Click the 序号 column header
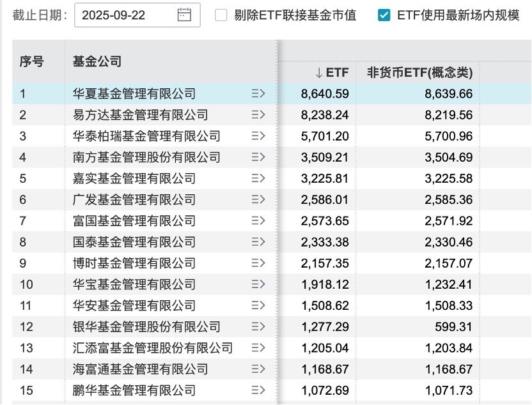 [31, 62]
